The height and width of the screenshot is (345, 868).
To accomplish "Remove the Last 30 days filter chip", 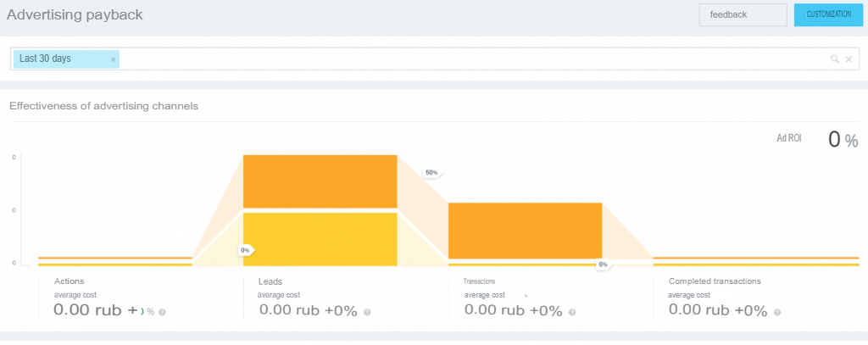I will click(113, 59).
